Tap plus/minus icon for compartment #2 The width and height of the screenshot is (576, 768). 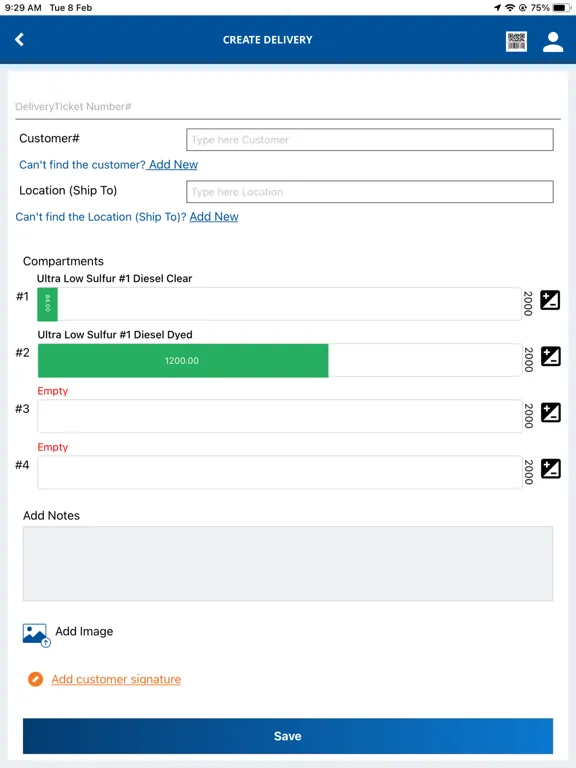pyautogui.click(x=551, y=356)
